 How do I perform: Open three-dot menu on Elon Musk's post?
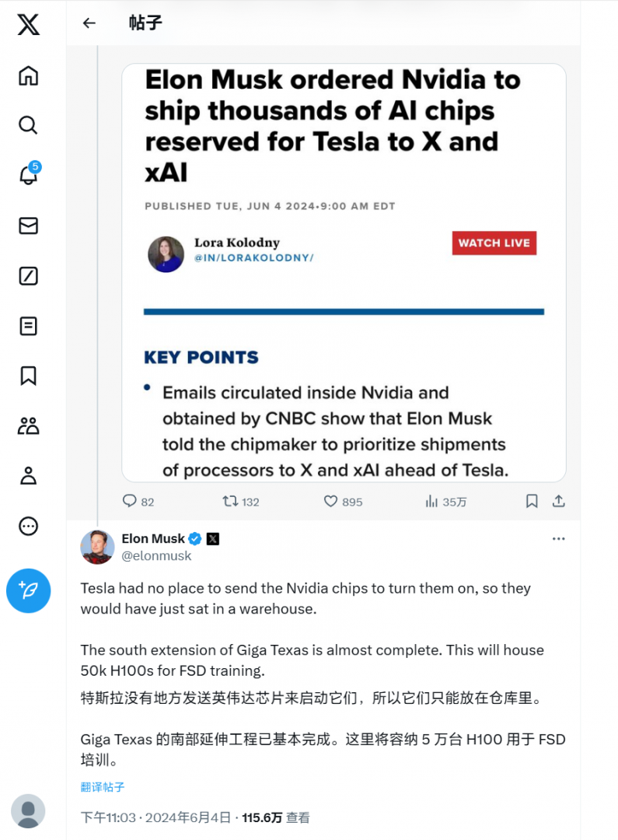[558, 538]
